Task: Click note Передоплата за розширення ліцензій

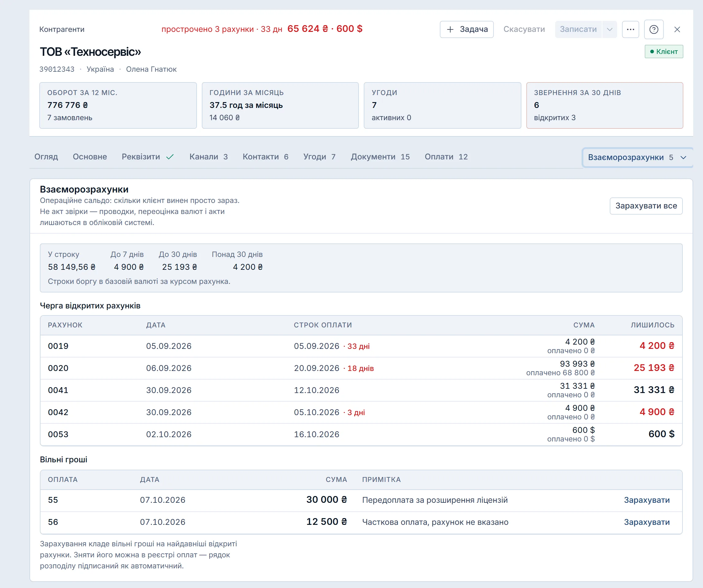Action: [435, 500]
